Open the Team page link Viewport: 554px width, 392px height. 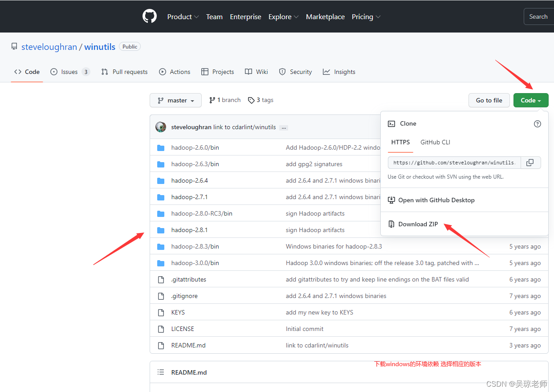point(214,16)
